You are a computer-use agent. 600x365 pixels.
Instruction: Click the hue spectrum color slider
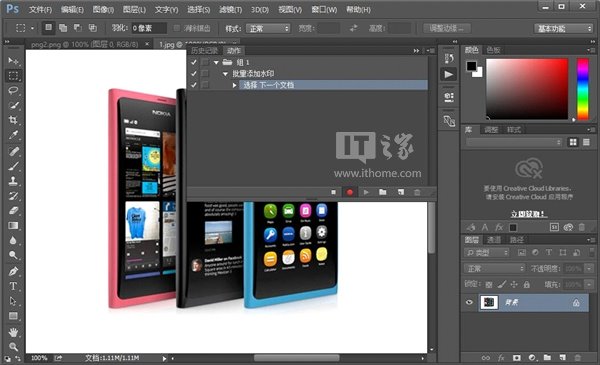583,89
